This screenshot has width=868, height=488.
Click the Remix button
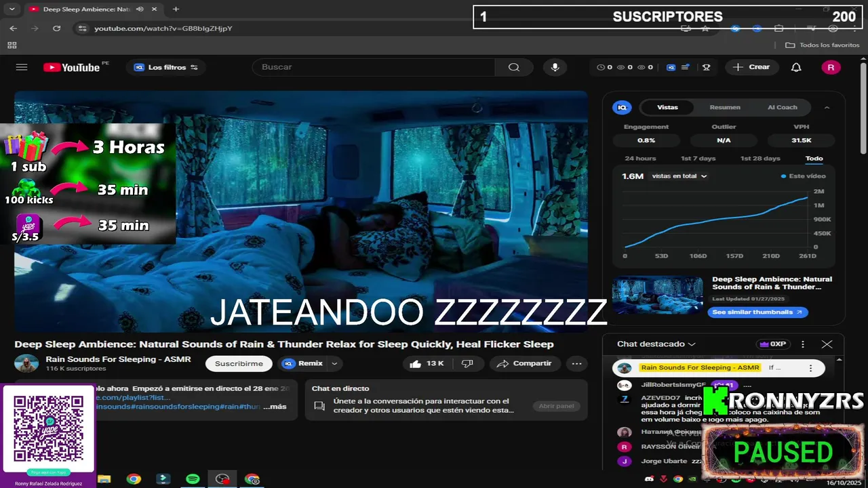click(x=302, y=363)
